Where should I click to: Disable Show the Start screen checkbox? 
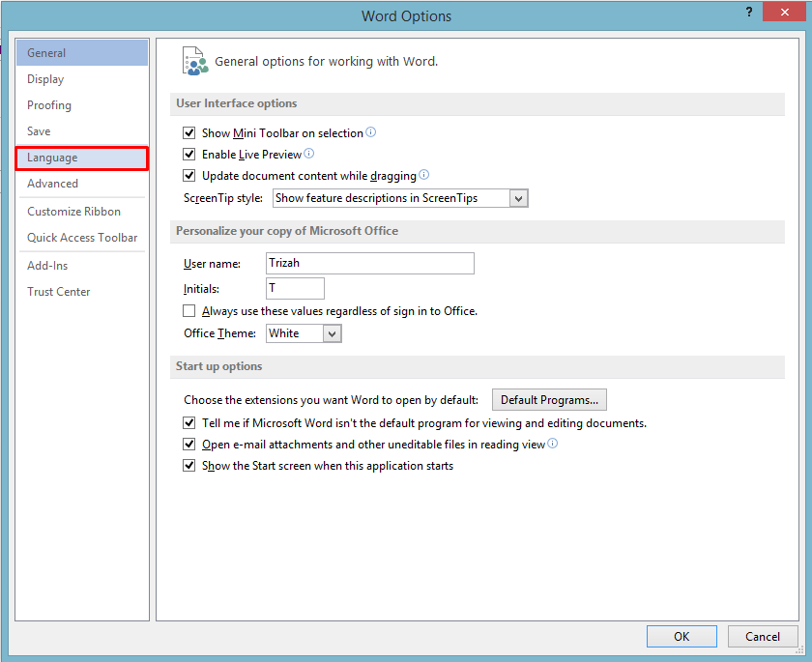tap(189, 465)
